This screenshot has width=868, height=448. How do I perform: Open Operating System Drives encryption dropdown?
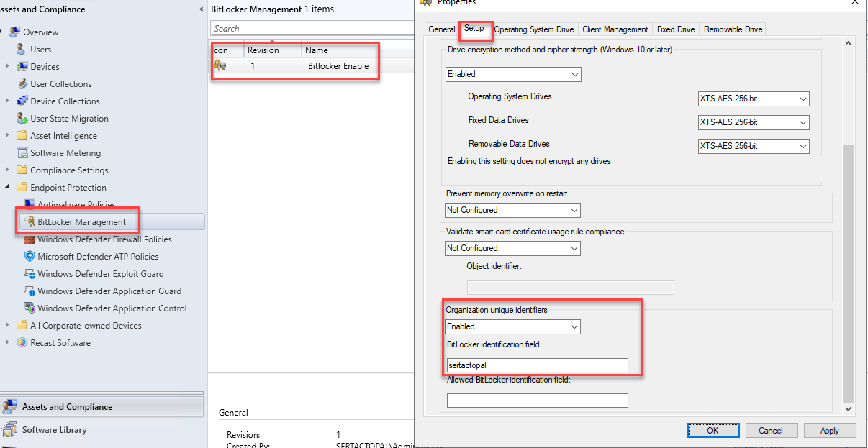coord(753,99)
